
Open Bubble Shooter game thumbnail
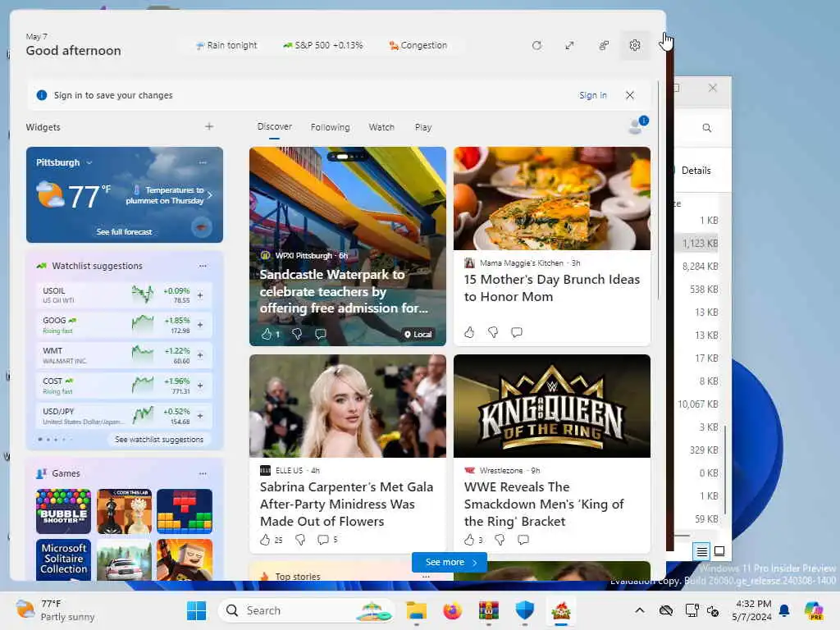click(x=63, y=511)
